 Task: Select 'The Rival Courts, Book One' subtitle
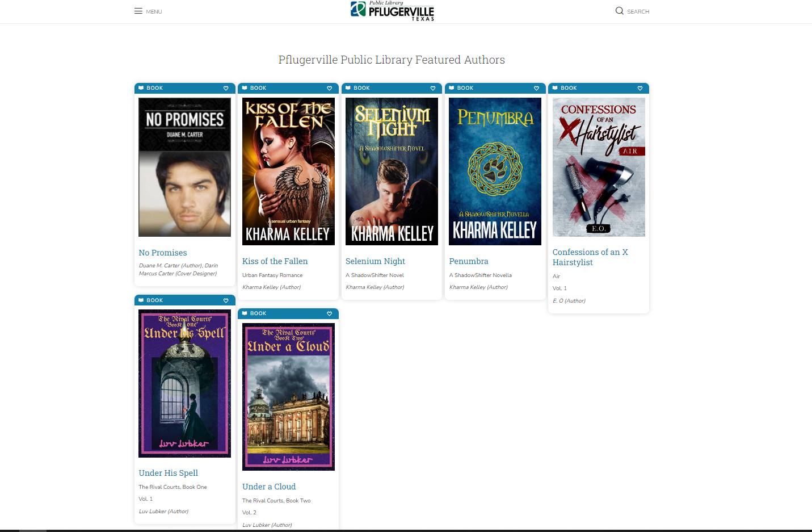173,487
